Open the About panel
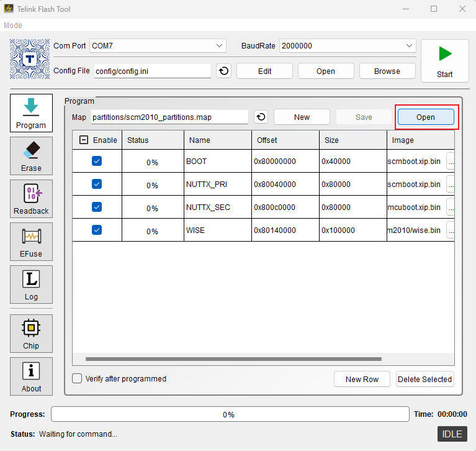The image size is (476, 451). coord(31,376)
